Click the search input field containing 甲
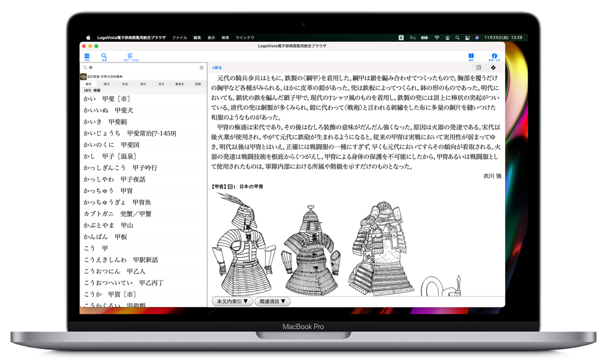Viewport: 607px width, 364px height. [143, 68]
